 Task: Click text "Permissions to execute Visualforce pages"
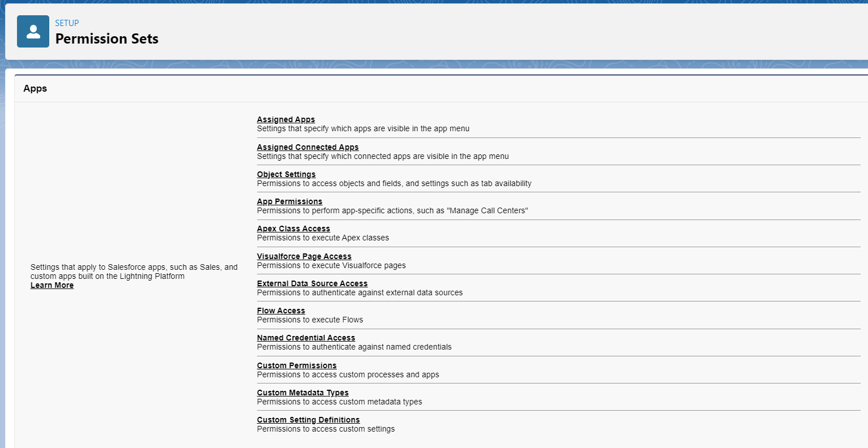[331, 265]
